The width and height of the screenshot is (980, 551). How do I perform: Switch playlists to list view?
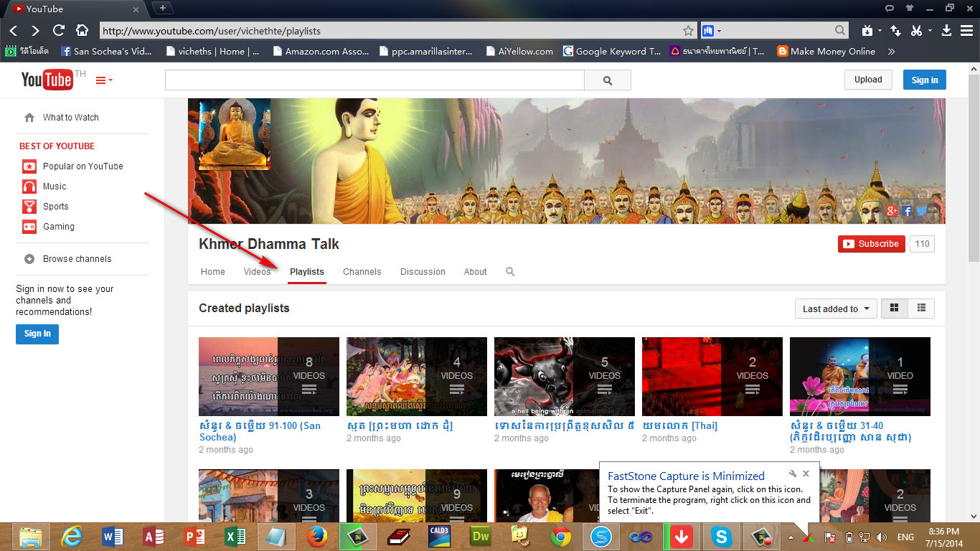[921, 309]
